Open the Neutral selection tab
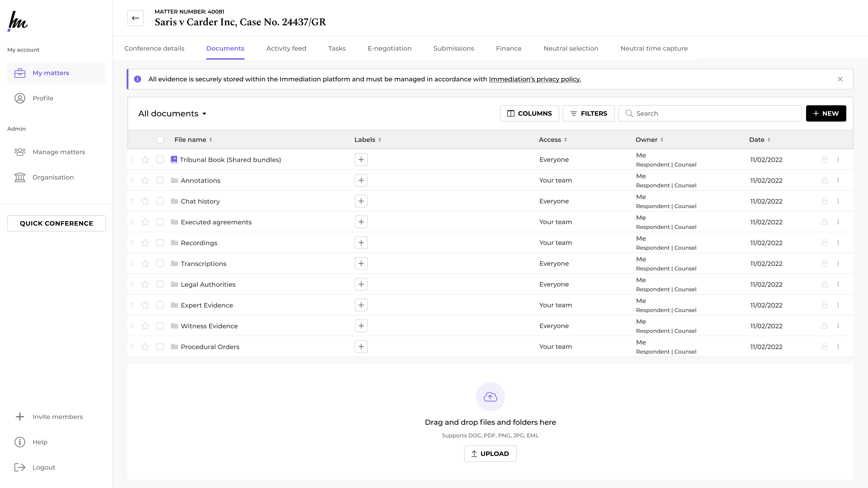This screenshot has width=868, height=488. tap(571, 48)
